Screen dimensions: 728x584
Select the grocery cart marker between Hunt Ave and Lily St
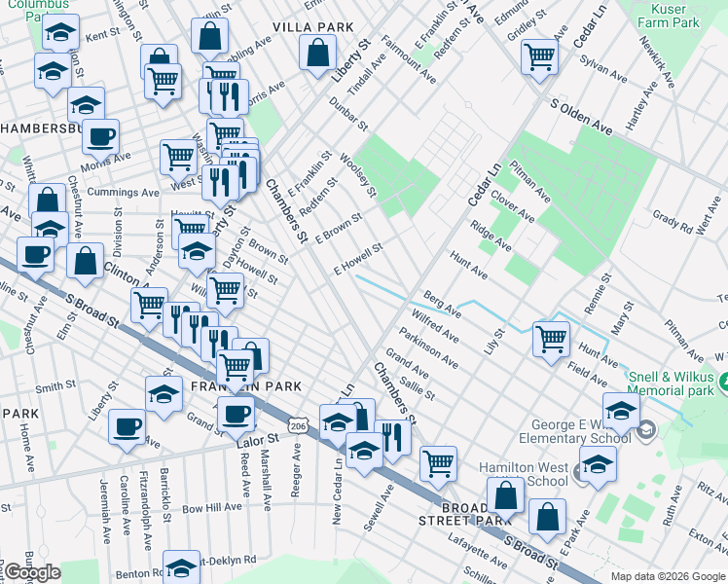pyautogui.click(x=552, y=339)
